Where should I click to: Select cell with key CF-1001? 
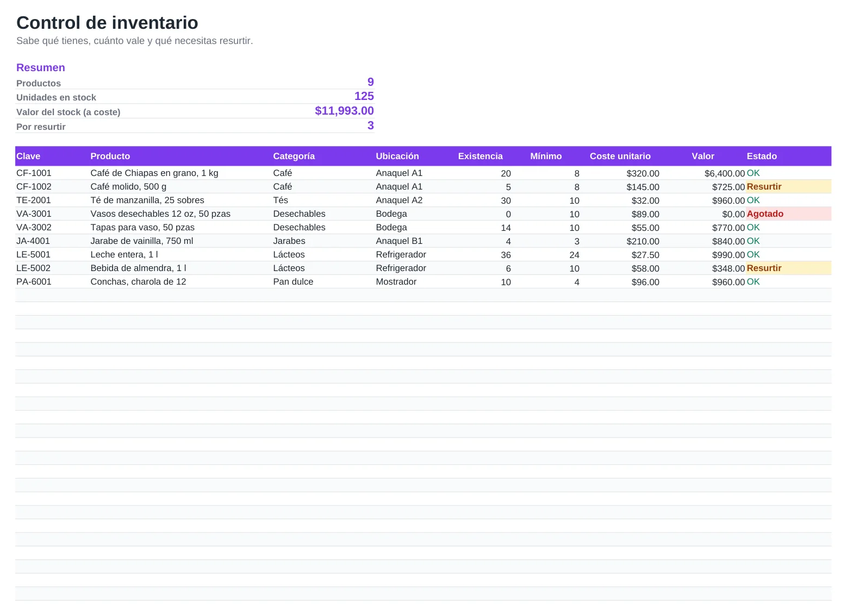pos(34,173)
